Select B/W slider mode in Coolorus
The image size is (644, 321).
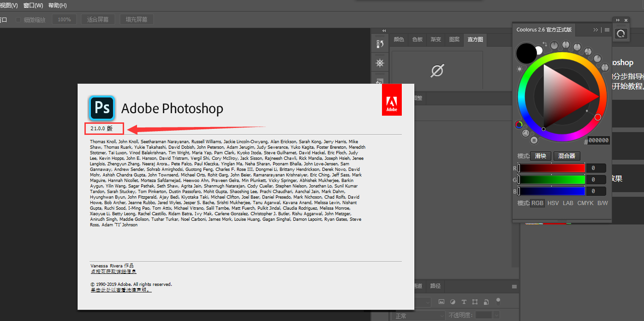coord(602,203)
